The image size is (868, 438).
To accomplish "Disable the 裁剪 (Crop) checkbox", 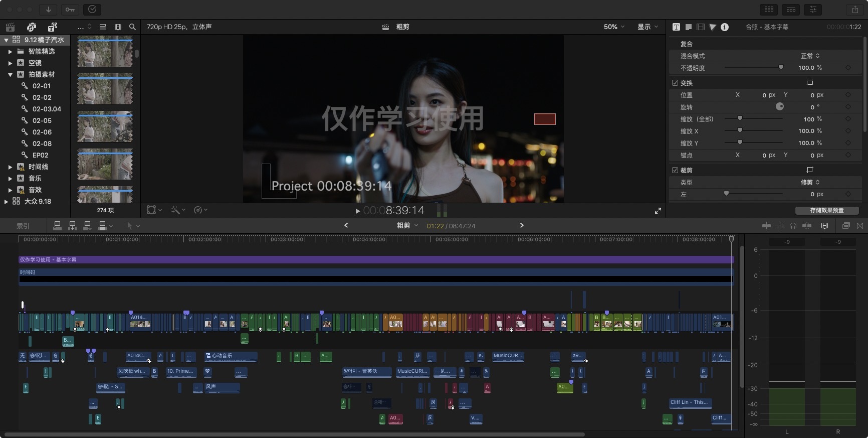I will [x=675, y=170].
